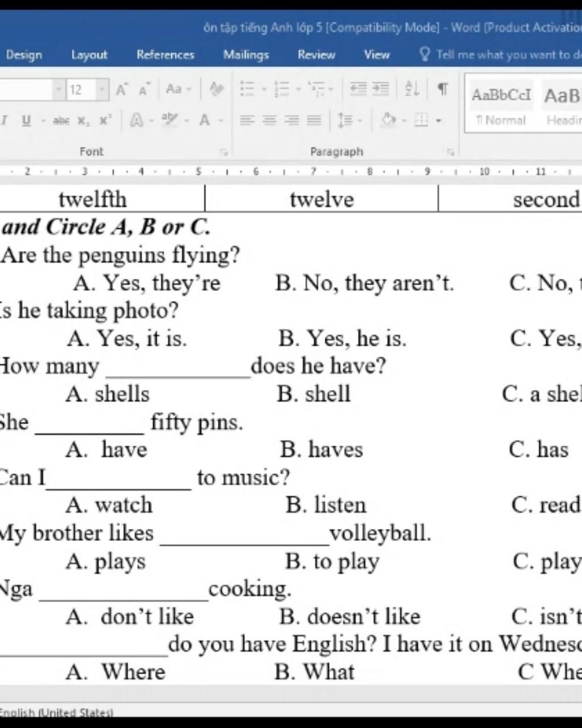Click the answer 'B. No, they aren't.'
Screen dimensions: 582x728
tap(365, 283)
